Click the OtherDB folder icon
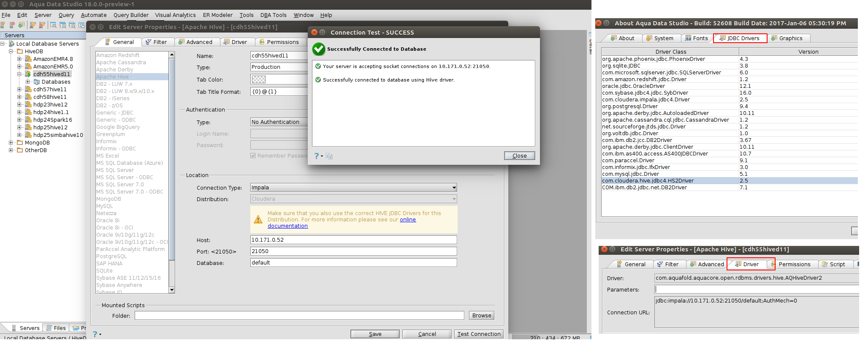 click(x=20, y=150)
